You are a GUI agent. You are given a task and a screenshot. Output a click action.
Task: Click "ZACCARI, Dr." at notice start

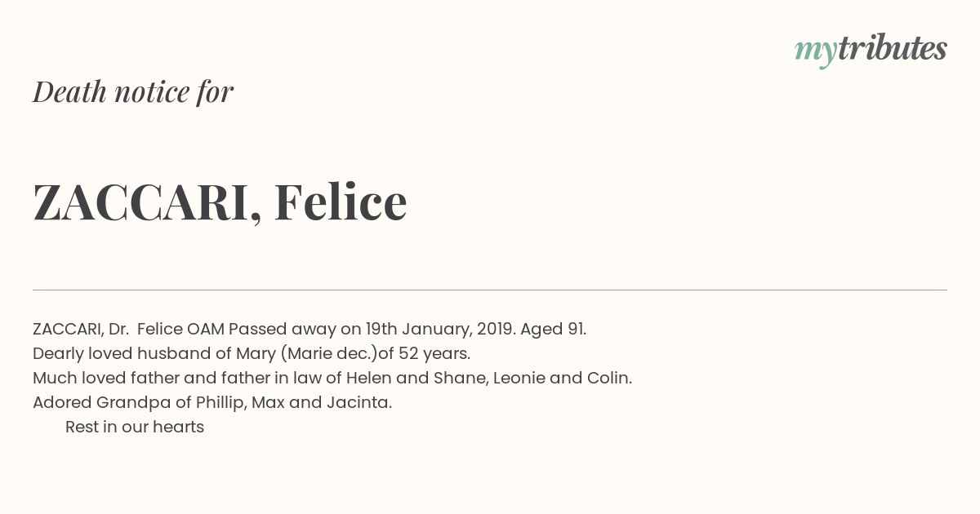point(81,330)
